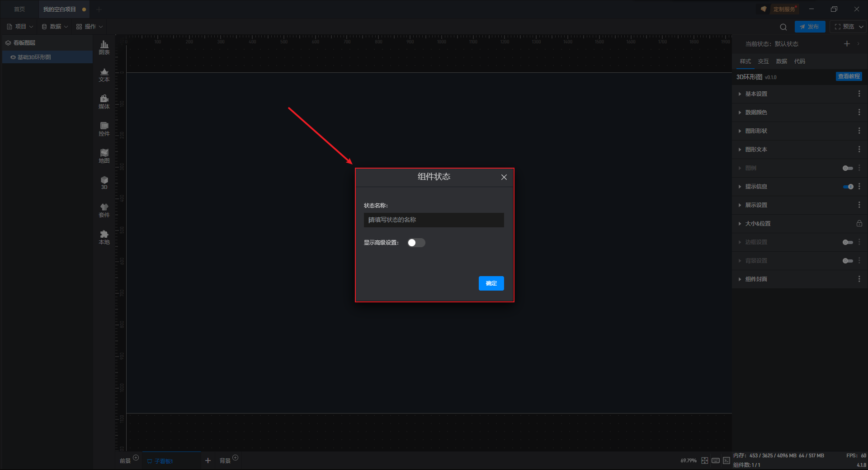Click the 69.79% zoom level value
The image size is (868, 470).
(689, 461)
